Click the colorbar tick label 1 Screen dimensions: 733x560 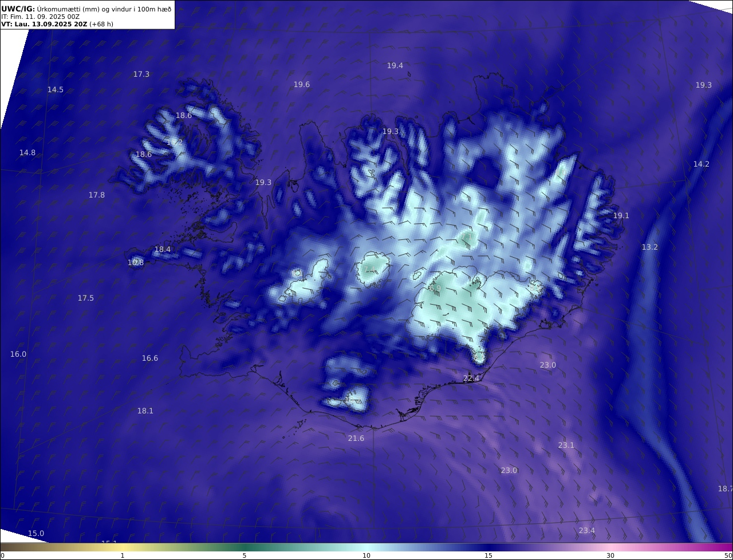[x=123, y=555]
